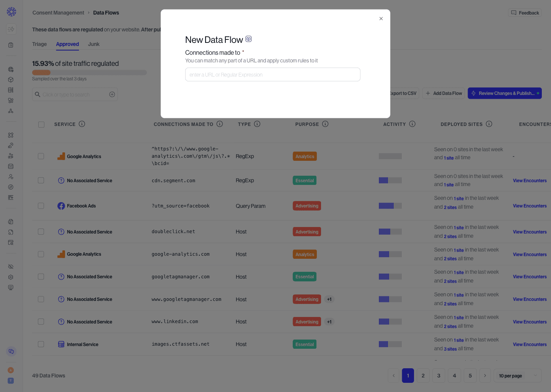551x392 pixels.
Task: Open the inbox tray icon in sidebar
Action: point(11,167)
